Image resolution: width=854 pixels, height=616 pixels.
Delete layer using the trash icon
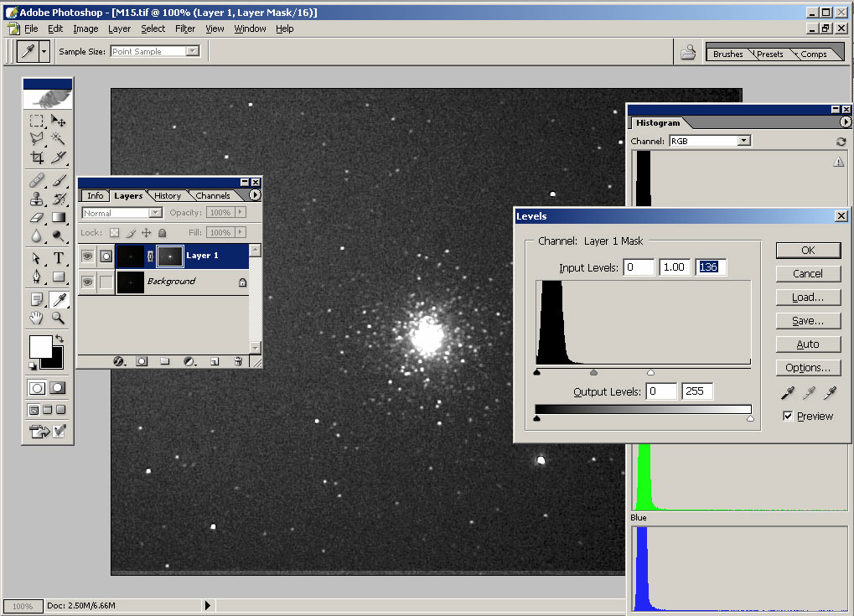click(238, 361)
